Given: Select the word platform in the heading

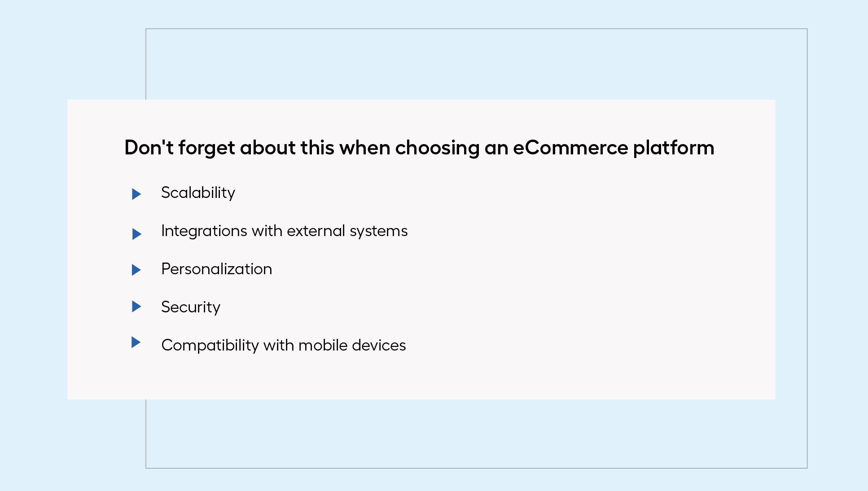Looking at the screenshot, I should (x=674, y=148).
